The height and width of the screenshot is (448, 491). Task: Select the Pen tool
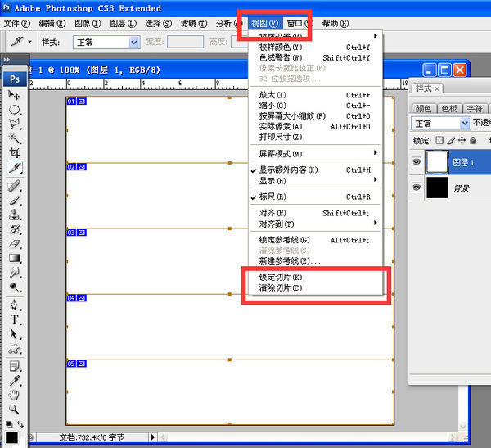point(14,305)
